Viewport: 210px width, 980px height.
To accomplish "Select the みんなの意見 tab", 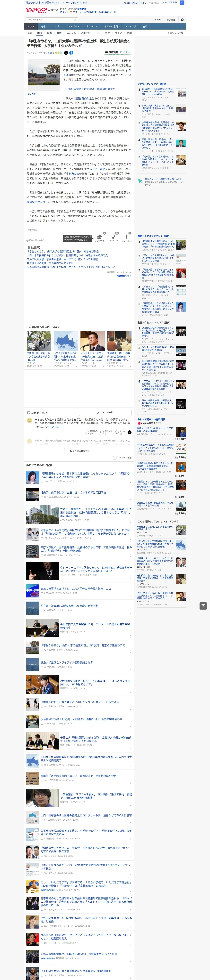I will pos(111,27).
